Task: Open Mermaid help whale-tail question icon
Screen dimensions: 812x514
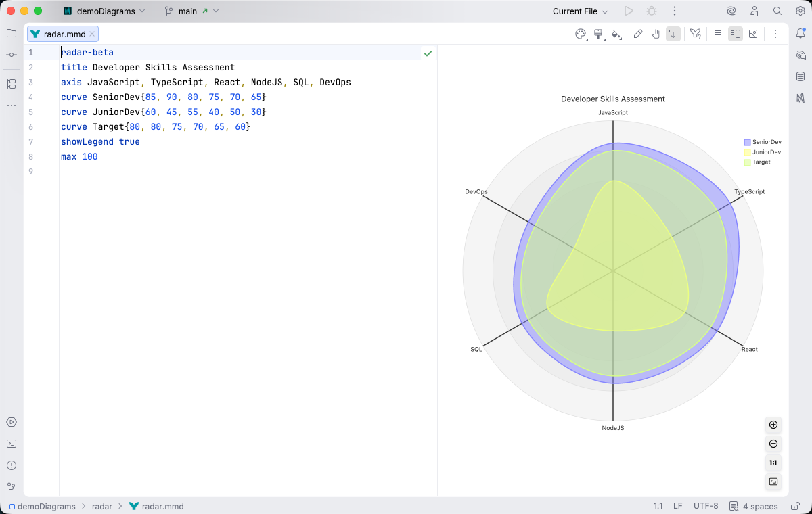Action: (x=696, y=34)
